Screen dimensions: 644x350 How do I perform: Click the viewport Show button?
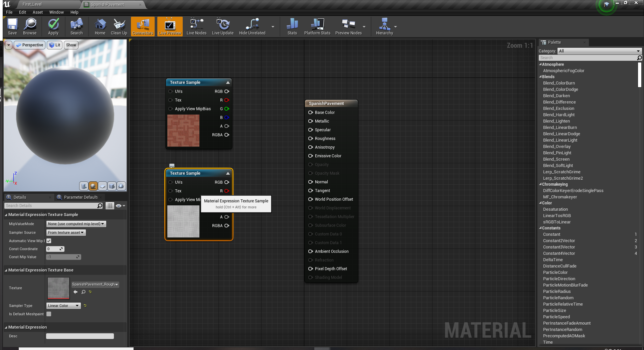[71, 45]
